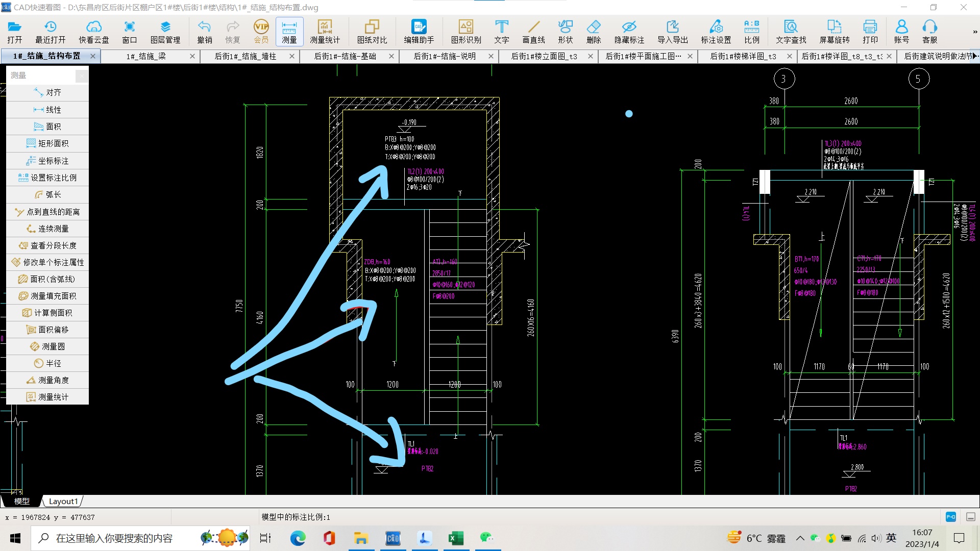
Task: Undo with the 撤销 button
Action: (205, 32)
